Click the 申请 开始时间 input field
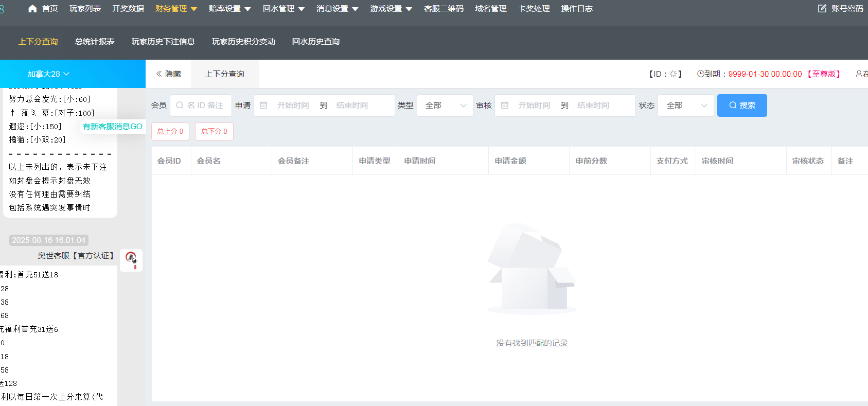The width and height of the screenshot is (868, 406). pos(293,105)
